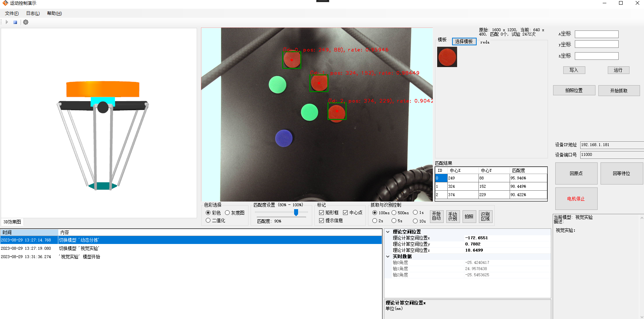Collapse the 理论空间位置 property group
This screenshot has height=319, width=644.
point(388,232)
